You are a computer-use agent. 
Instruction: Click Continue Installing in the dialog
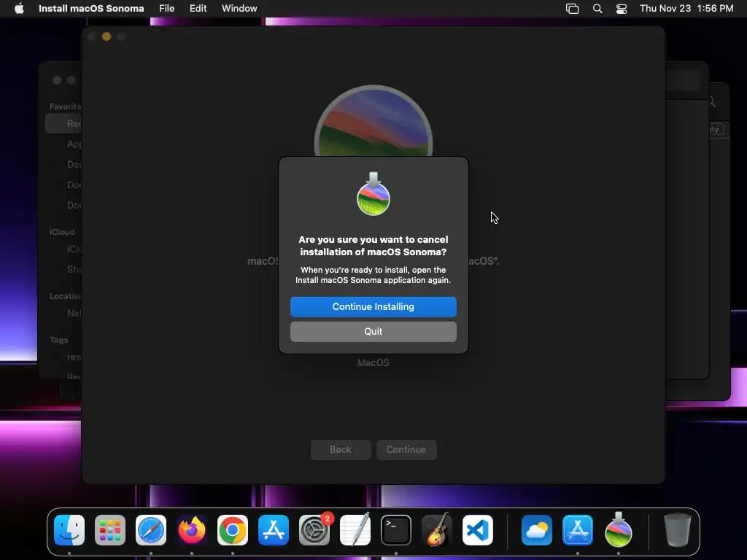pyautogui.click(x=373, y=307)
